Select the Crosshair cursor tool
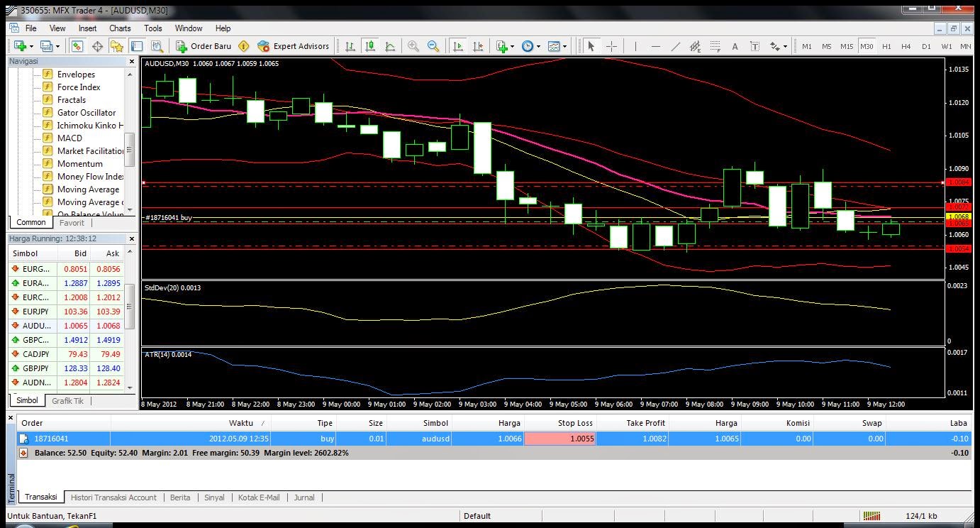The height and width of the screenshot is (528, 980). [x=611, y=46]
